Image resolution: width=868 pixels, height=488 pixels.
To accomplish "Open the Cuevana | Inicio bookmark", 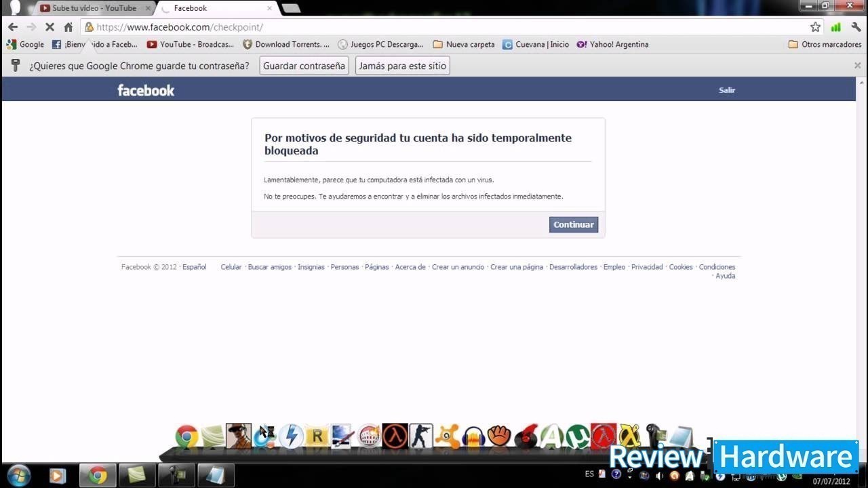I will coord(536,44).
